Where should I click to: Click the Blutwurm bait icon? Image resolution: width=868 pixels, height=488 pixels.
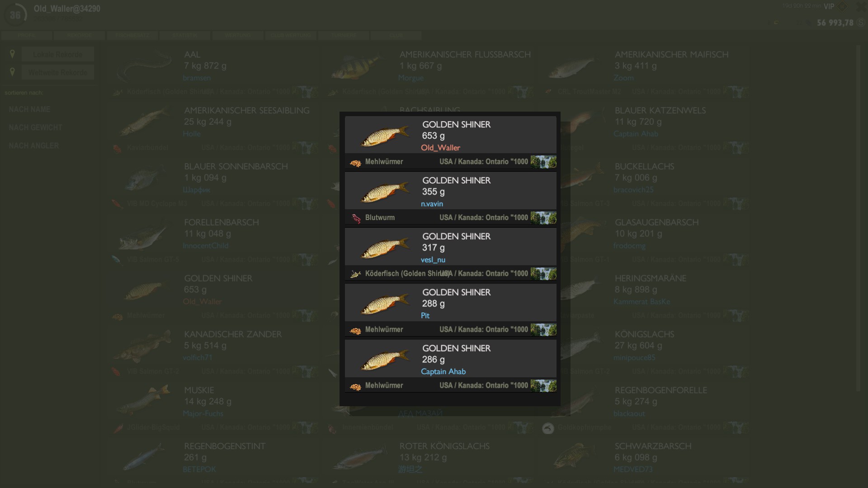click(356, 219)
